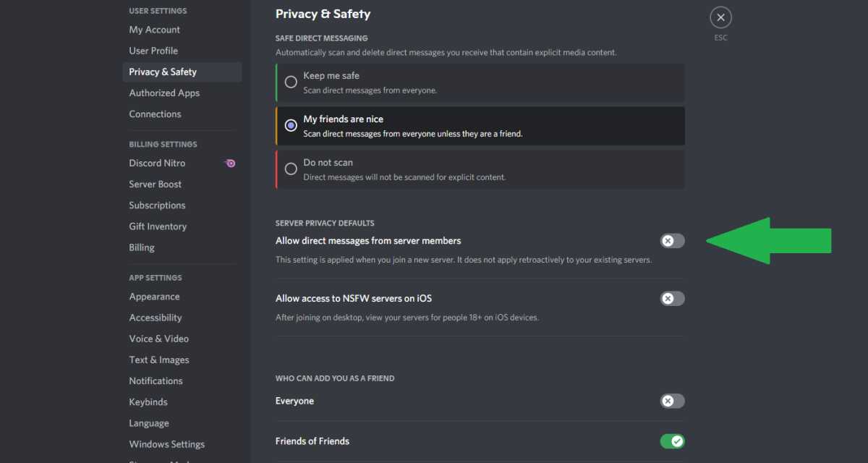Open Server Boost settings
The height and width of the screenshot is (463, 868).
click(155, 184)
